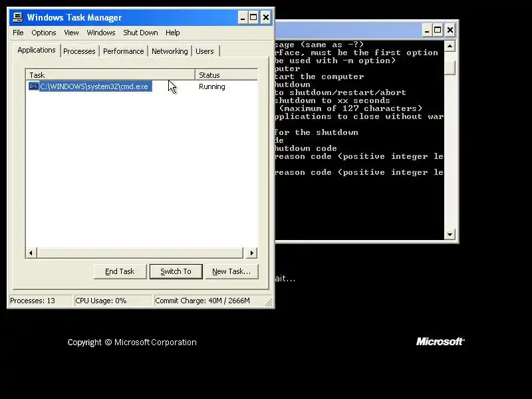Image resolution: width=532 pixels, height=399 pixels.
Task: Click the task list right scroll arrow
Action: point(251,253)
